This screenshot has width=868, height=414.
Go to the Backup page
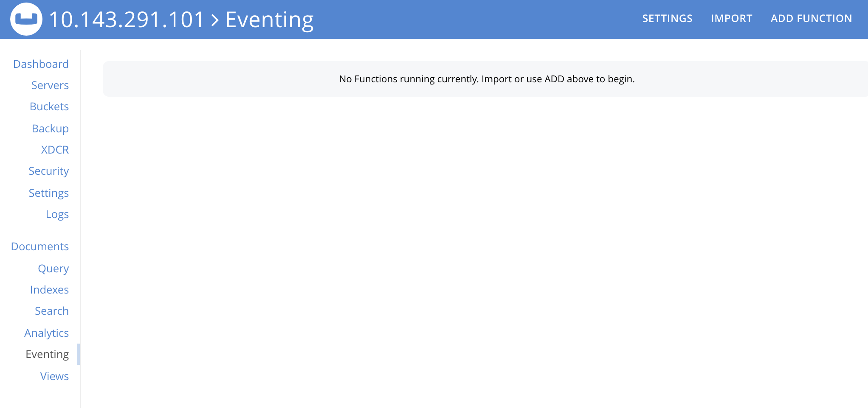coord(50,129)
